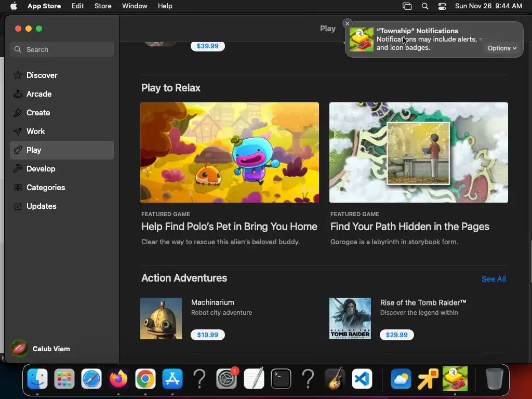Select the Create paintbrush icon
This screenshot has height=399, width=532.
[18, 113]
